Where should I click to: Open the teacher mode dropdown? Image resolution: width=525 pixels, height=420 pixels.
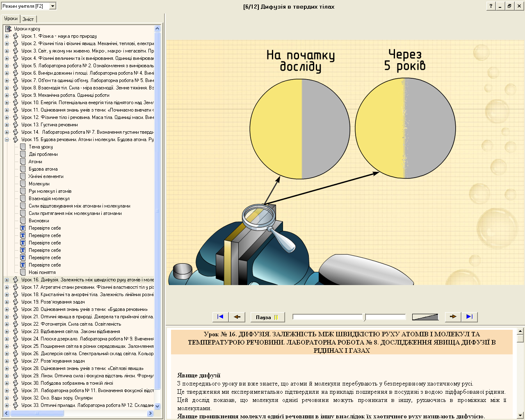(52, 6)
